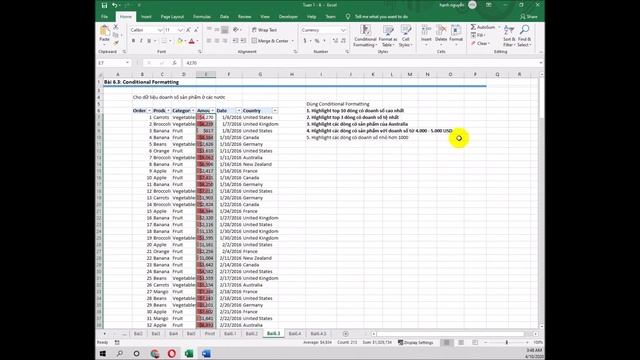
Task: Toggle bold formatting
Action: [x=133, y=41]
